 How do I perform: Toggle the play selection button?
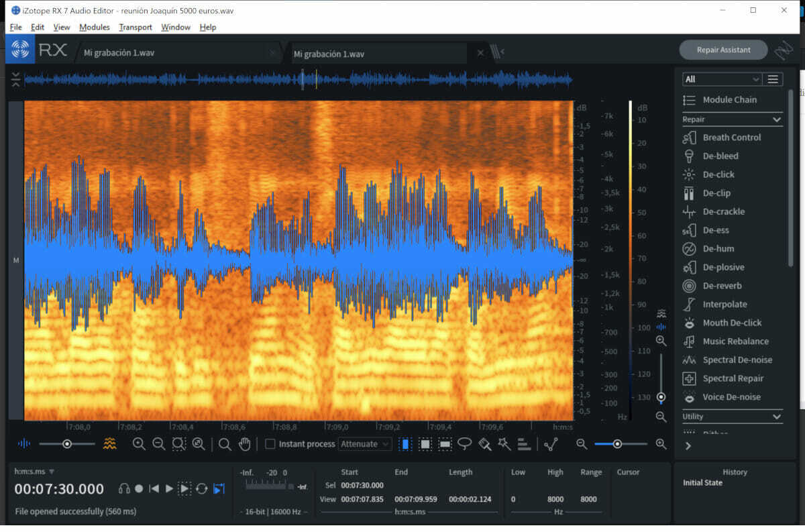click(184, 489)
